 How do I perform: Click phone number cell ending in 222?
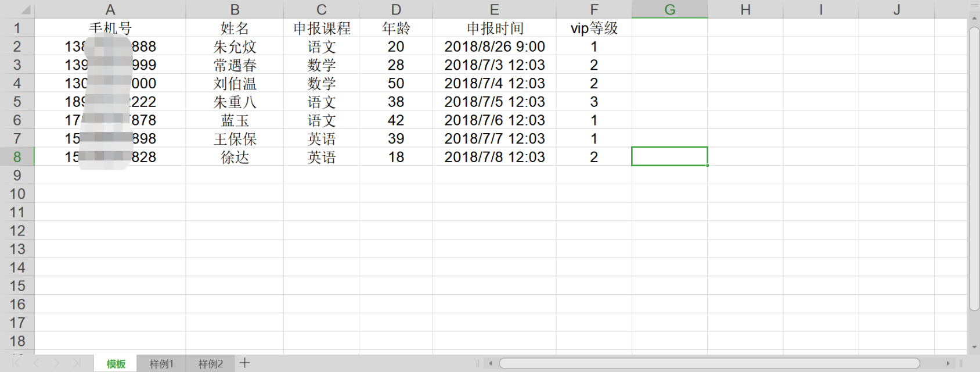110,102
